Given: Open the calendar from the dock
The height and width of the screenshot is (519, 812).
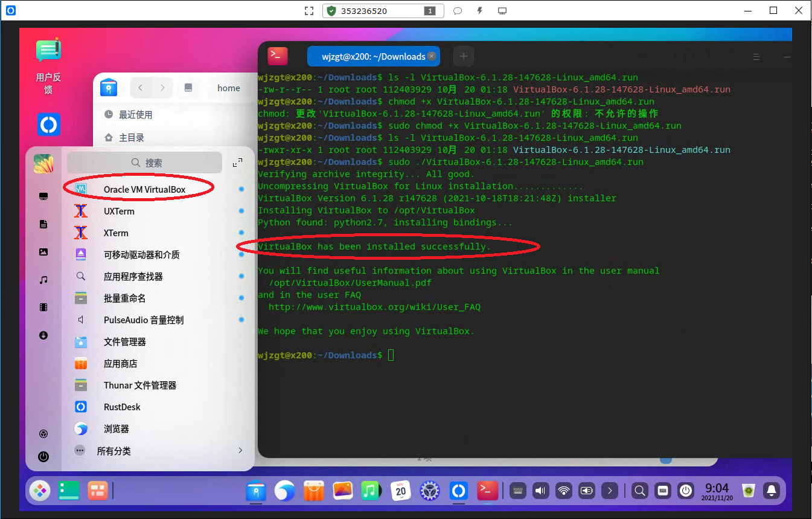Looking at the screenshot, I should (400, 491).
